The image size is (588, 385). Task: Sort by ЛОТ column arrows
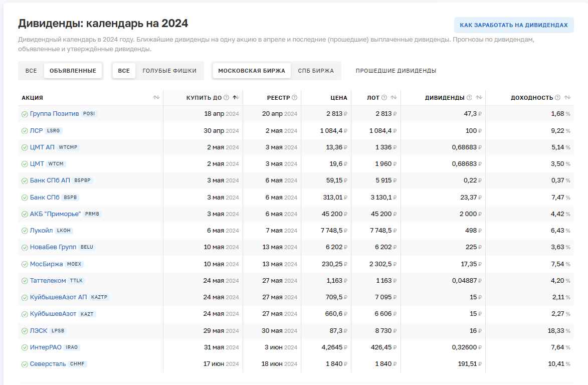coord(394,97)
